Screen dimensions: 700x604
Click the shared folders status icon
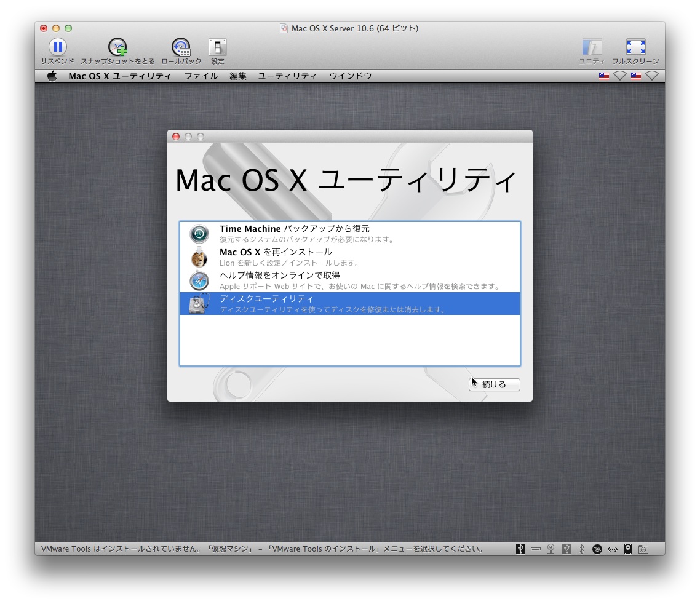pyautogui.click(x=643, y=549)
